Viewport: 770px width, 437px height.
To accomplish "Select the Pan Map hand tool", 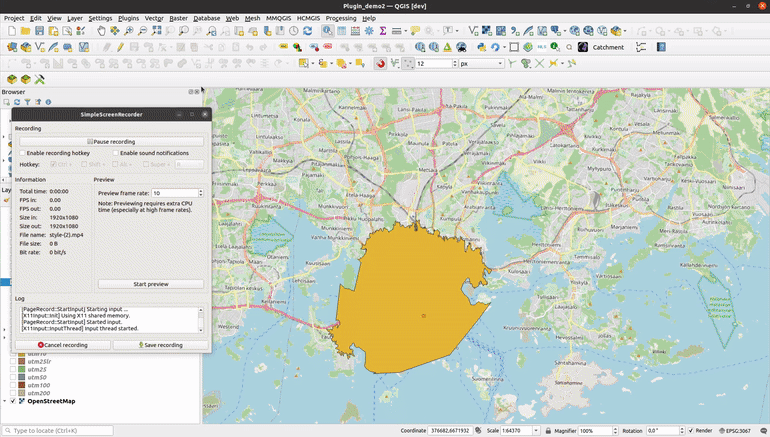I will [101, 31].
